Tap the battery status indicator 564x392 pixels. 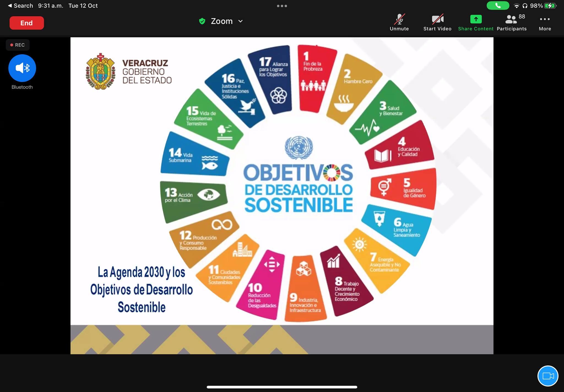[x=550, y=6]
